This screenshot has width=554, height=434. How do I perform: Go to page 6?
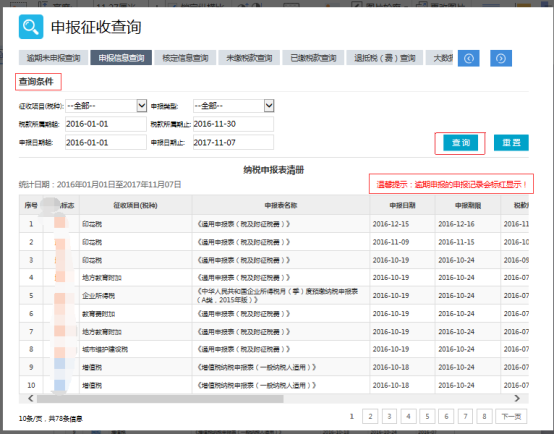point(446,416)
